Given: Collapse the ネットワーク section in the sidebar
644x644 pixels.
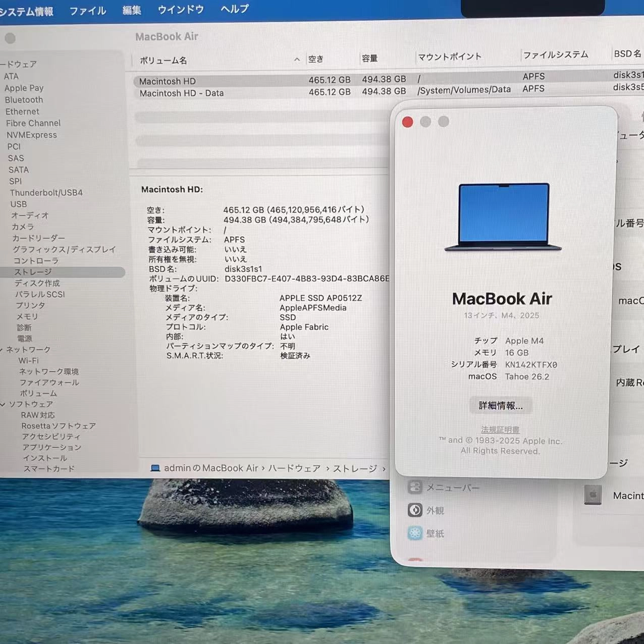Looking at the screenshot, I should pos(4,349).
